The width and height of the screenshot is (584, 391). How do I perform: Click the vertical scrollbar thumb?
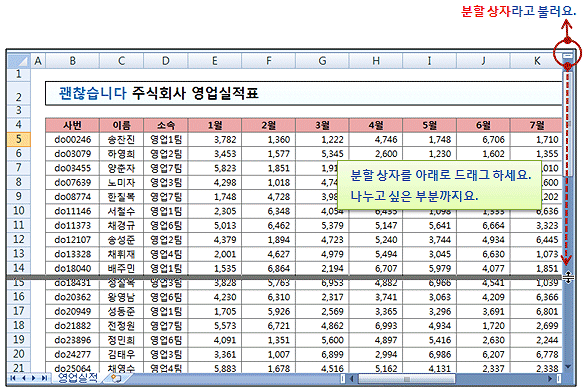(x=568, y=124)
